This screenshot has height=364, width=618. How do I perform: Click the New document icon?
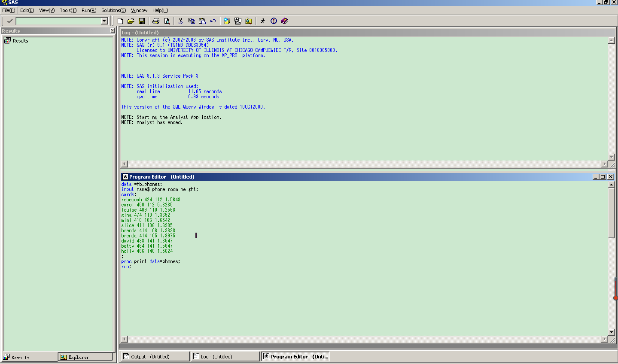(120, 21)
